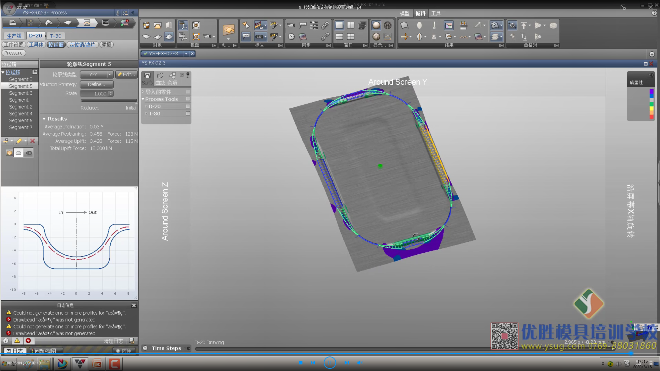Open the application menu round logo button
This screenshot has width=660, height=371.
[x=8, y=8]
